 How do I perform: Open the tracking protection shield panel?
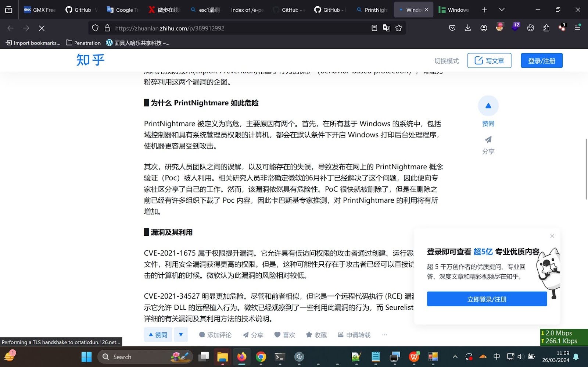pyautogui.click(x=95, y=28)
